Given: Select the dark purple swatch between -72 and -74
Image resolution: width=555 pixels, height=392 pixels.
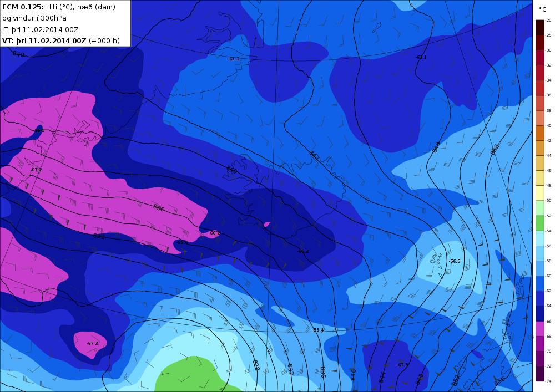Looking at the screenshot, I should pos(540,374).
